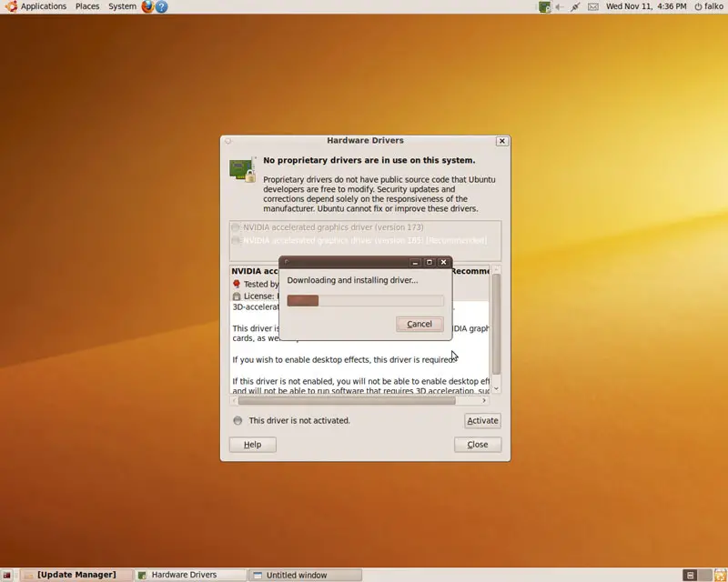Minimize the downloading driver dialog
This screenshot has height=582, width=728.
415,262
